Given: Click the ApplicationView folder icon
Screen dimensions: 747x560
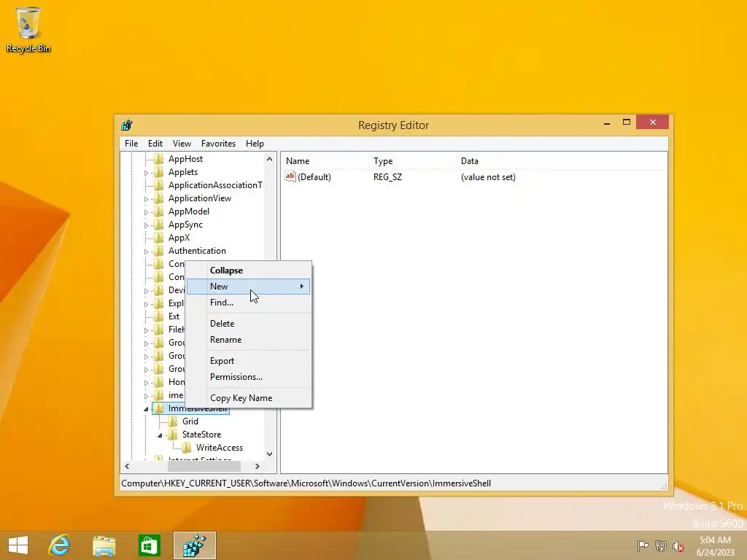Looking at the screenshot, I should pyautogui.click(x=159, y=198).
